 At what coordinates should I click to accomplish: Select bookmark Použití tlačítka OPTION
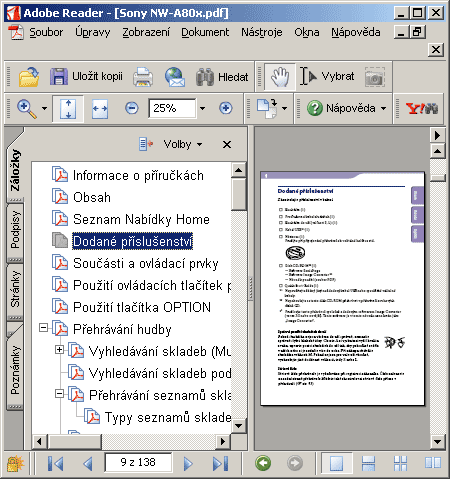pyautogui.click(x=142, y=307)
